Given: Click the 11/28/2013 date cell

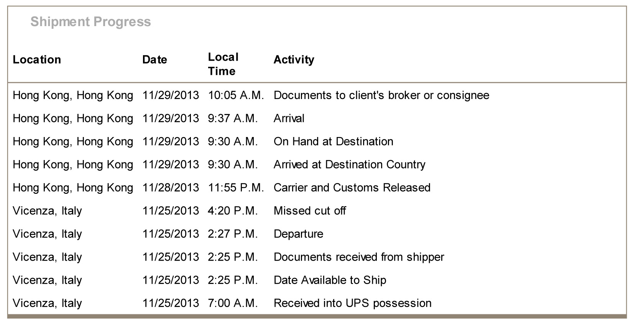Looking at the screenshot, I should pos(171,188).
